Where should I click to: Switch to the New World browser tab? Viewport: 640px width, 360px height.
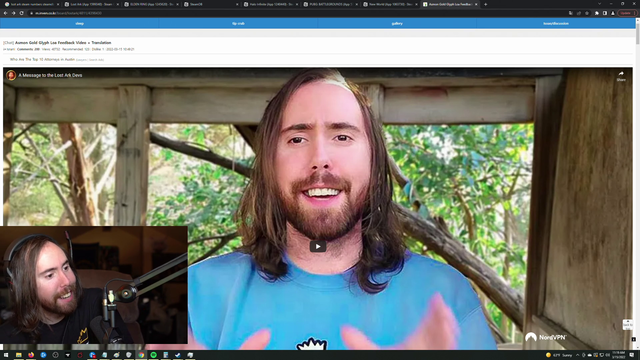[389, 4]
